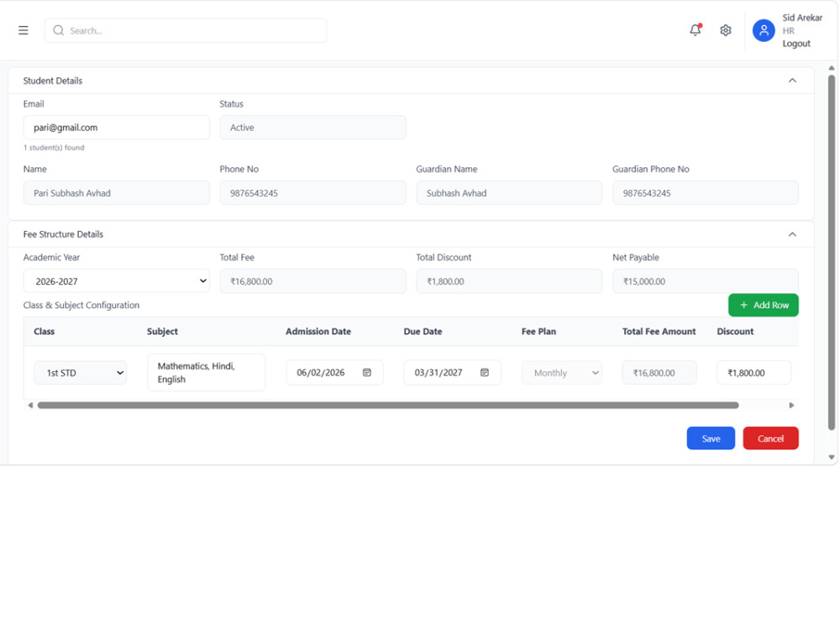This screenshot has width=840, height=630.
Task: Open the hamburger navigation menu
Action: (x=23, y=30)
